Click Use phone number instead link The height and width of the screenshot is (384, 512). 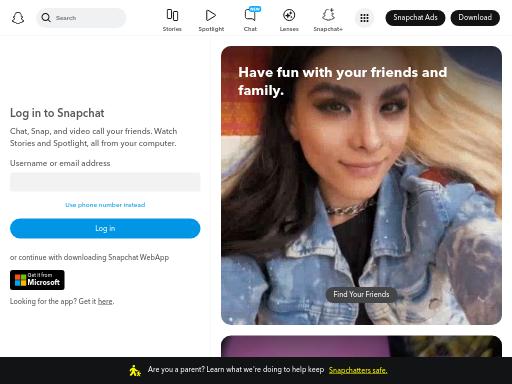pyautogui.click(x=105, y=205)
